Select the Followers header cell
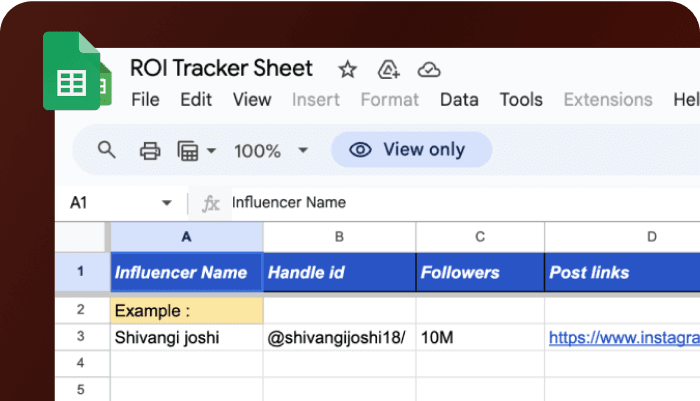This screenshot has height=401, width=700. pyautogui.click(x=480, y=272)
